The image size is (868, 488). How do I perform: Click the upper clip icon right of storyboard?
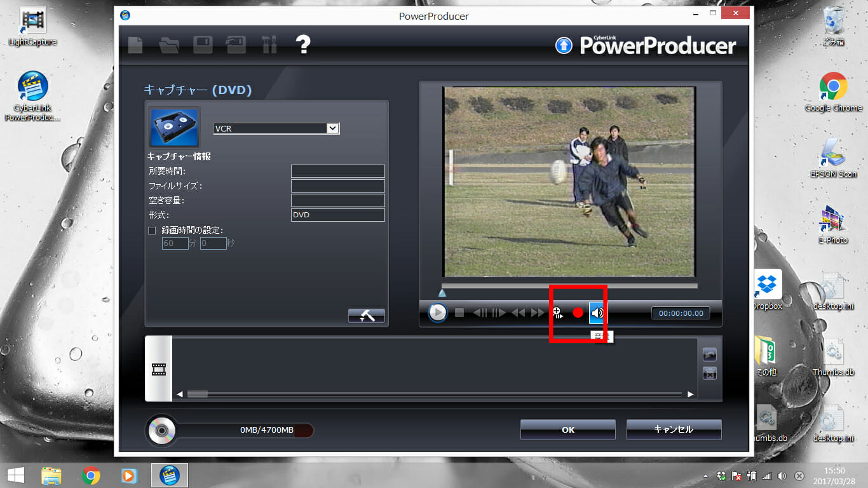pos(710,355)
